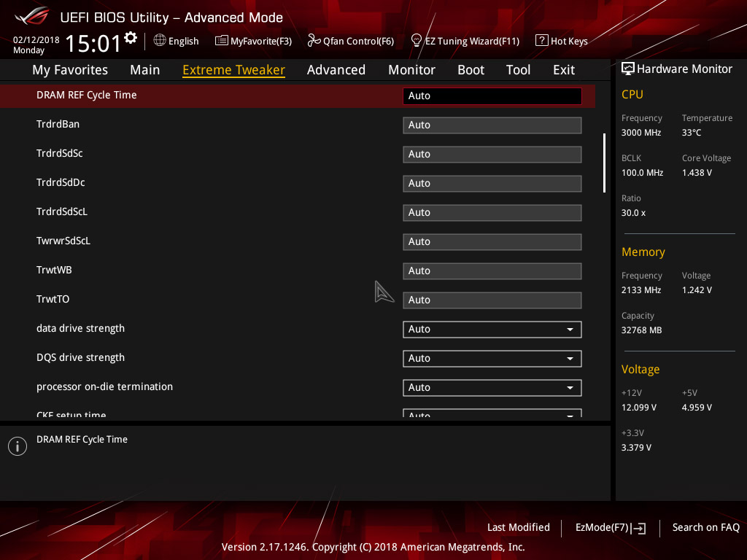Click the TwrwrSdScL Auto field

coord(492,242)
